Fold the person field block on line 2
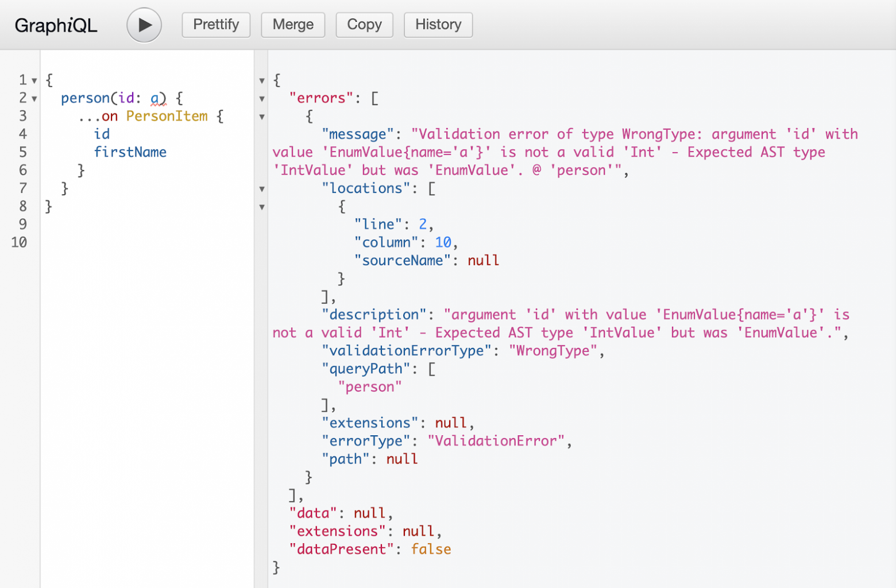The image size is (896, 588). pos(34,99)
